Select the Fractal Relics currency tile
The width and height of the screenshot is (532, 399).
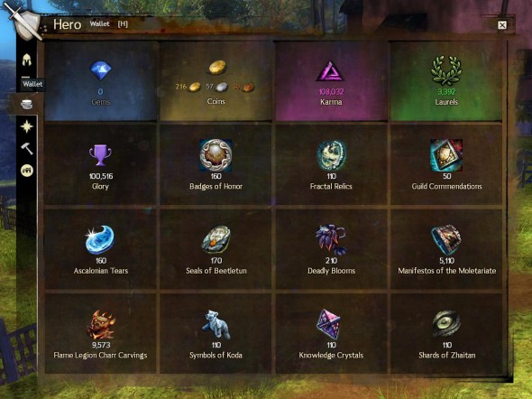coord(331,164)
